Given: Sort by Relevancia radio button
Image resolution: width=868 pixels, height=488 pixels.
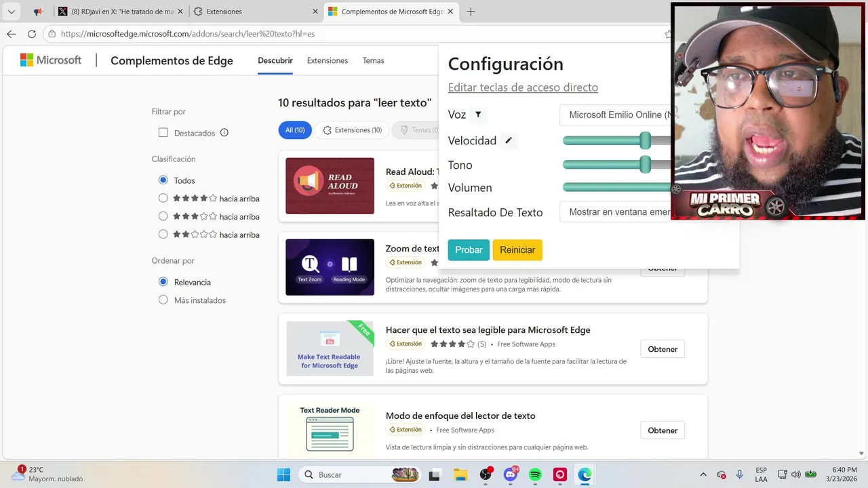Looking at the screenshot, I should (163, 282).
